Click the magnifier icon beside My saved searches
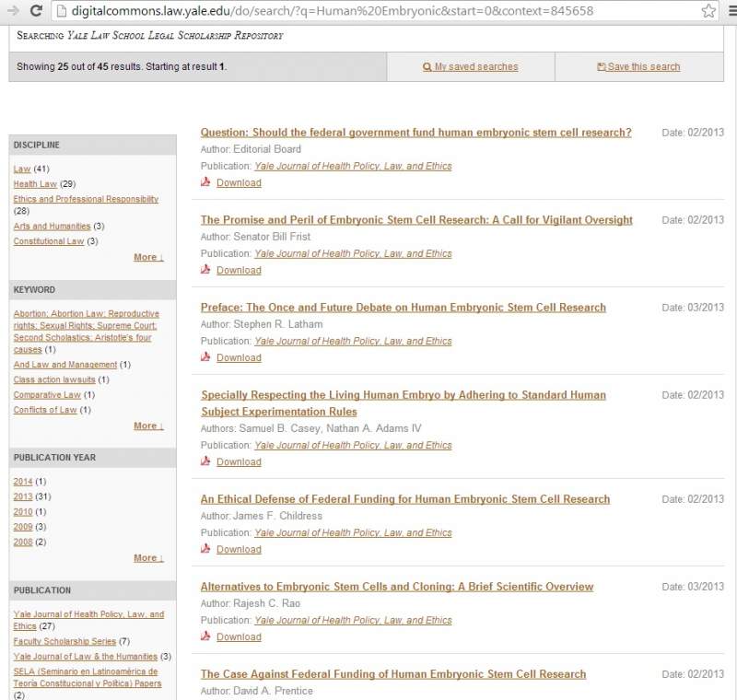The image size is (737, 700). click(427, 67)
